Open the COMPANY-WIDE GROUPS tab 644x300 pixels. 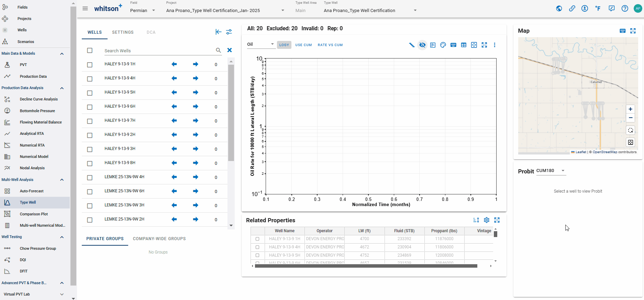click(x=159, y=239)
